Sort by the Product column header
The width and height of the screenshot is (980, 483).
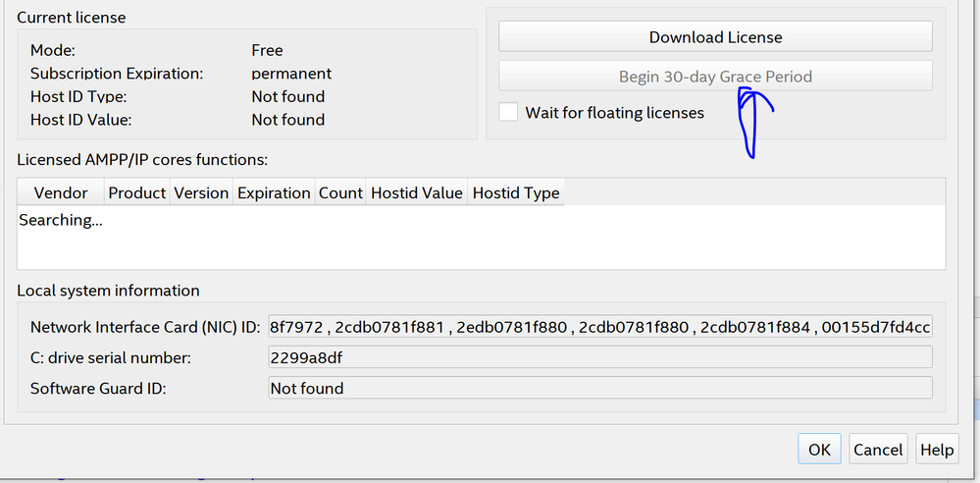click(136, 193)
